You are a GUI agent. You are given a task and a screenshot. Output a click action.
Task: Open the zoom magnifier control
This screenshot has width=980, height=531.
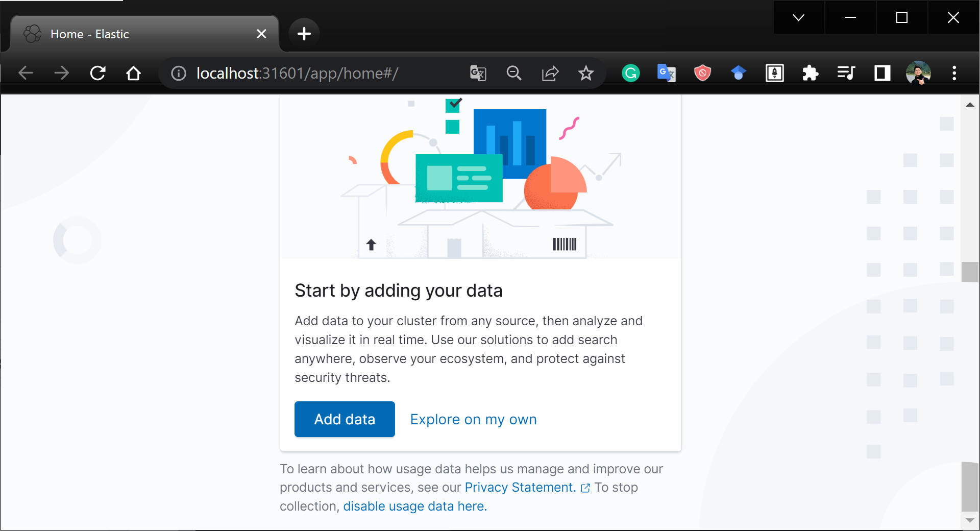tap(514, 73)
